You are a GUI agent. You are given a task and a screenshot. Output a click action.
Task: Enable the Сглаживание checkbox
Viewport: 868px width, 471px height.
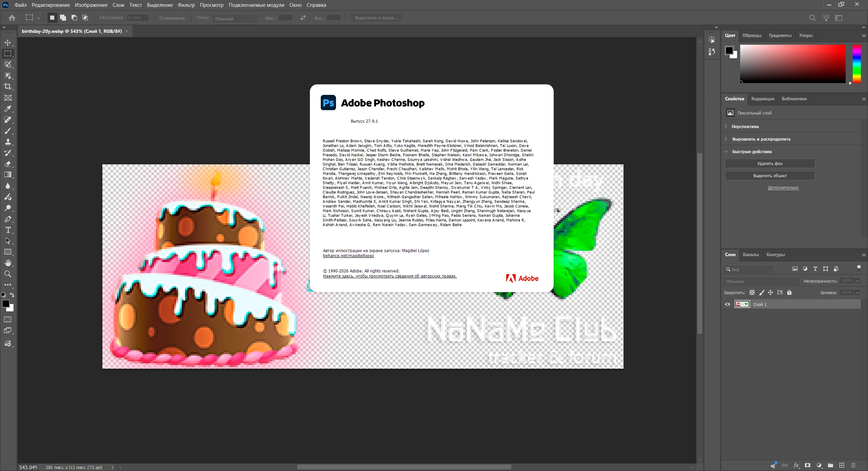pyautogui.click(x=155, y=18)
